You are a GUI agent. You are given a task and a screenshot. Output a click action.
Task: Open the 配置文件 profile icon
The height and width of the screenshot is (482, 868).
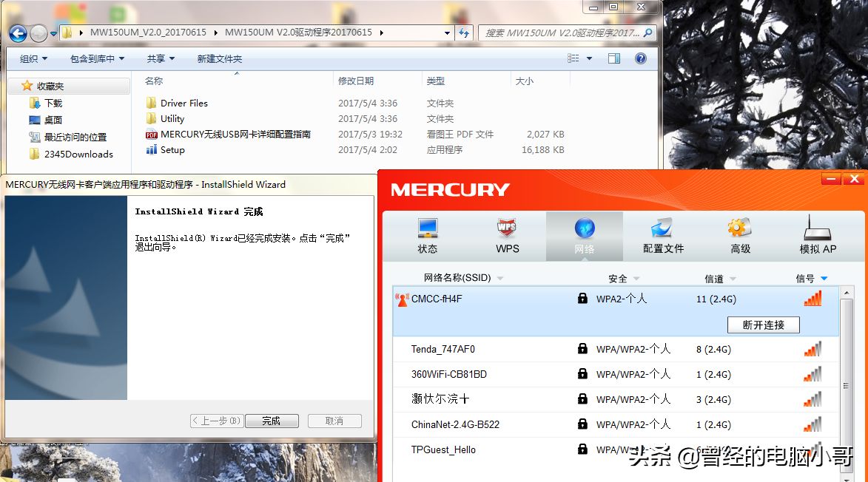pos(662,228)
